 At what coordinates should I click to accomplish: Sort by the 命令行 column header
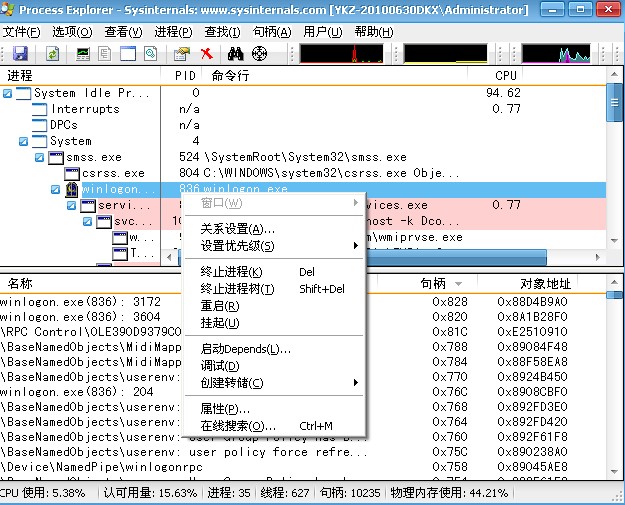click(x=335, y=75)
